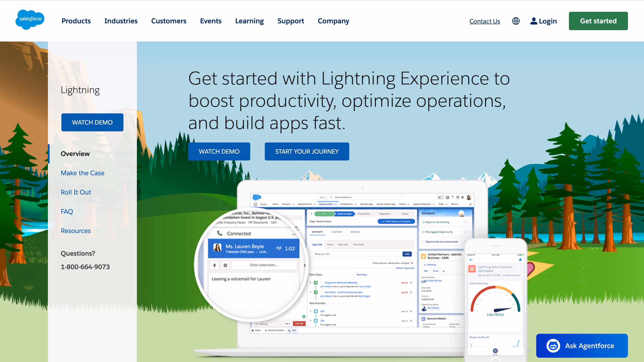Open the language globe selector

click(516, 21)
